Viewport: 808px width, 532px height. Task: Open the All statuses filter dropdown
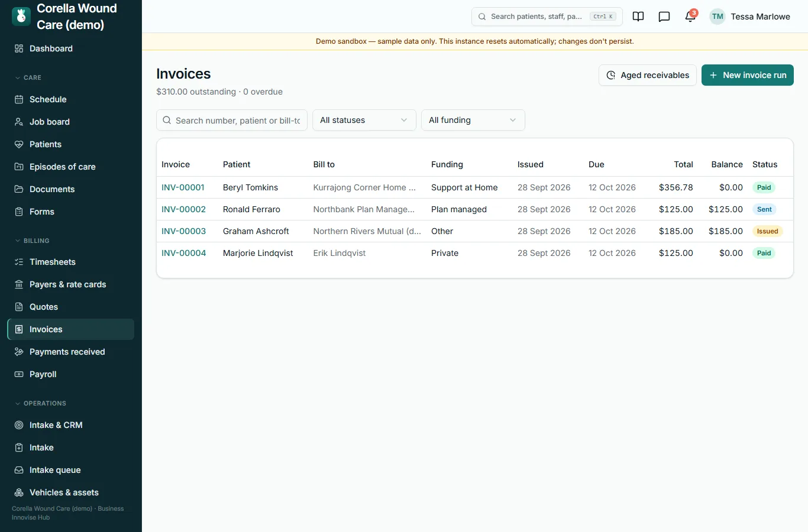364,120
